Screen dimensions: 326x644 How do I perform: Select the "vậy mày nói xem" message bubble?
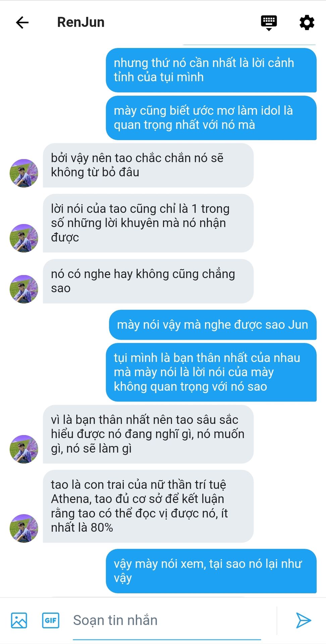pyautogui.click(x=211, y=571)
